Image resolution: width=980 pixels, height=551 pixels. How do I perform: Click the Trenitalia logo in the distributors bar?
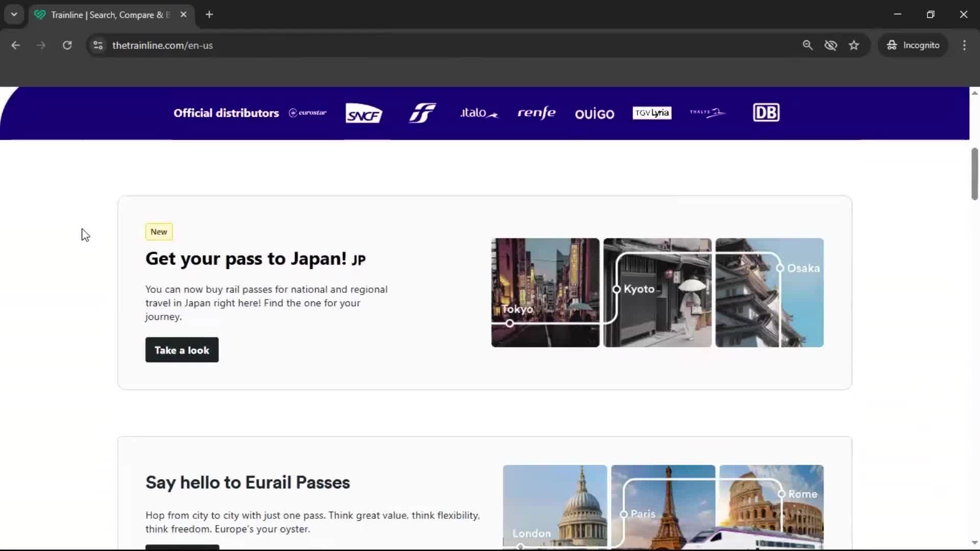(422, 113)
